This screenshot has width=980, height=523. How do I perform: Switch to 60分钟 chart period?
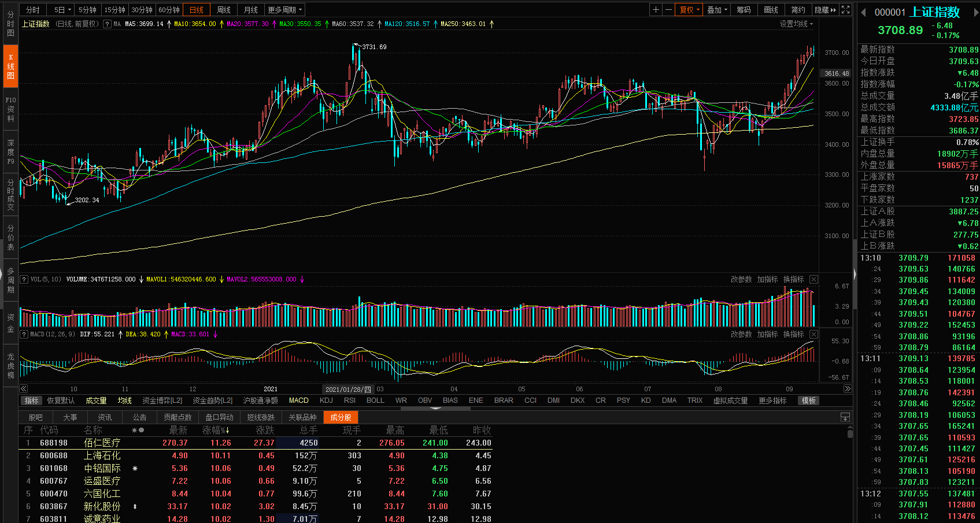pos(169,10)
